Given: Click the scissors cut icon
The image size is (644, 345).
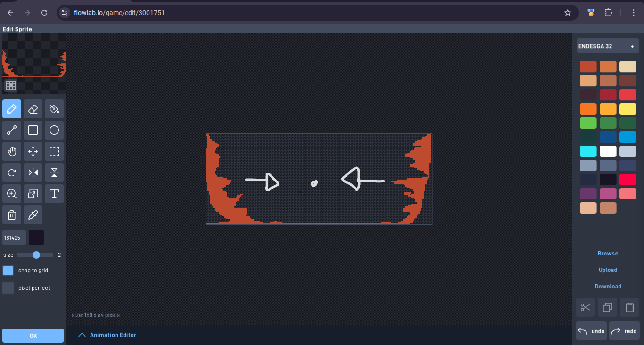Looking at the screenshot, I should (x=586, y=307).
